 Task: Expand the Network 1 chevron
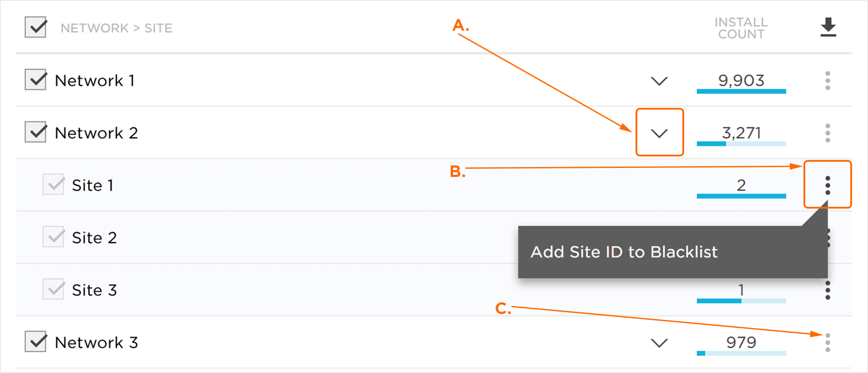click(x=659, y=81)
